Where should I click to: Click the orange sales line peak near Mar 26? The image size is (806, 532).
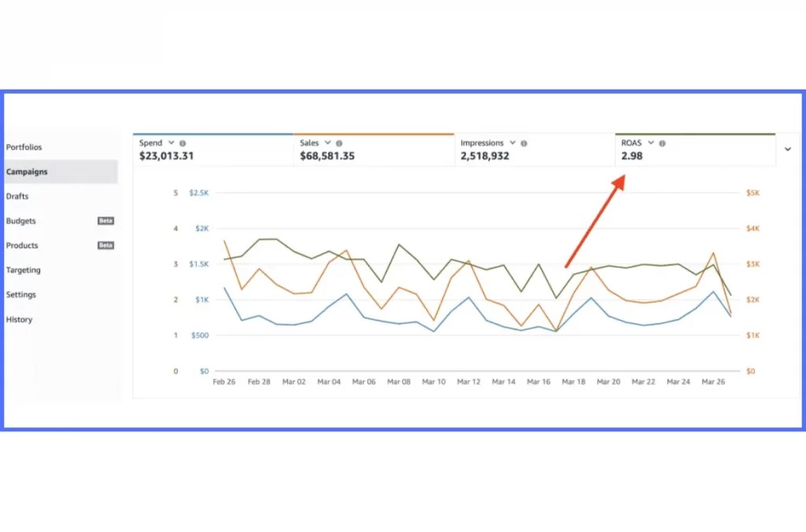(715, 253)
